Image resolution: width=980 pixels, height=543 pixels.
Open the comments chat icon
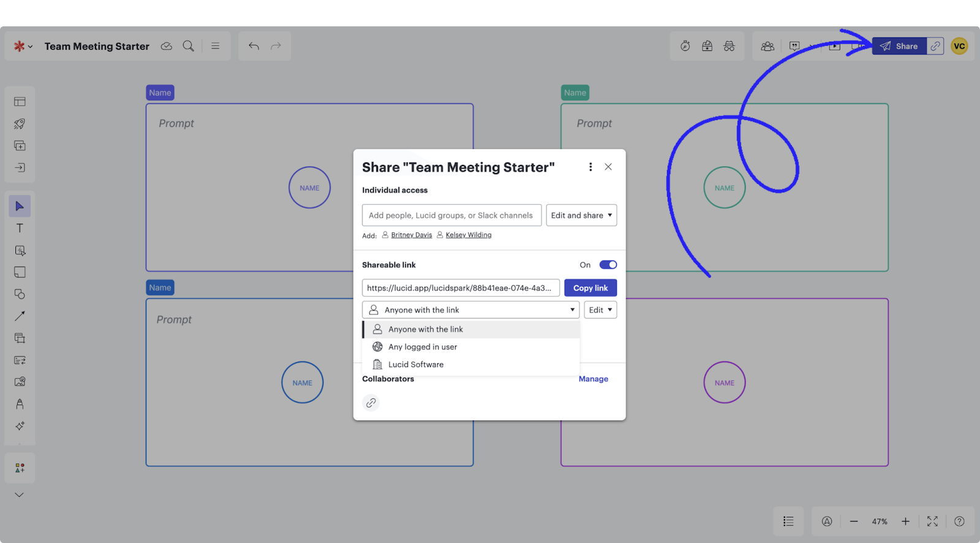[x=794, y=47]
